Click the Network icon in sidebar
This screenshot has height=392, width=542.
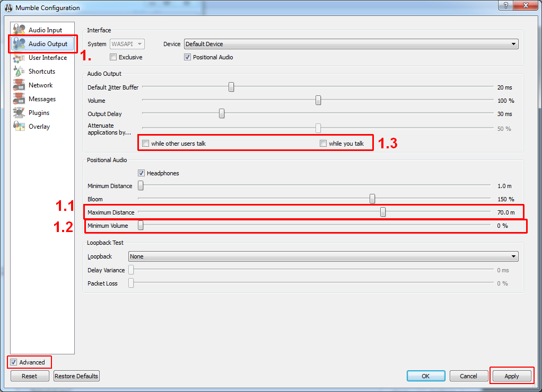point(19,85)
